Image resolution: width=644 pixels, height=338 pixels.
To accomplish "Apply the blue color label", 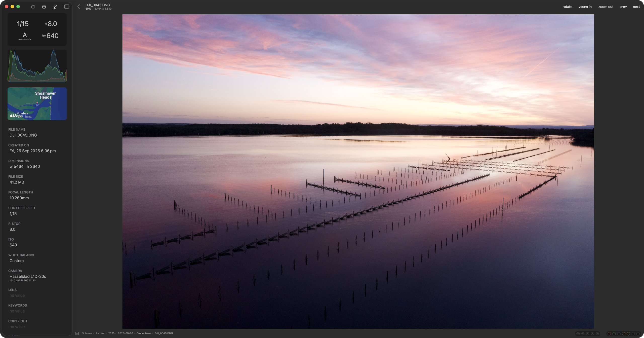I will click(x=619, y=334).
